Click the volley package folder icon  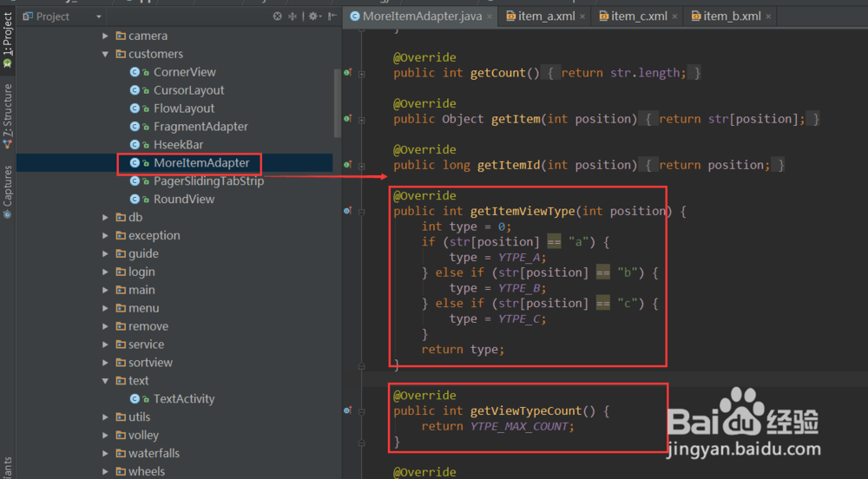[x=121, y=436]
